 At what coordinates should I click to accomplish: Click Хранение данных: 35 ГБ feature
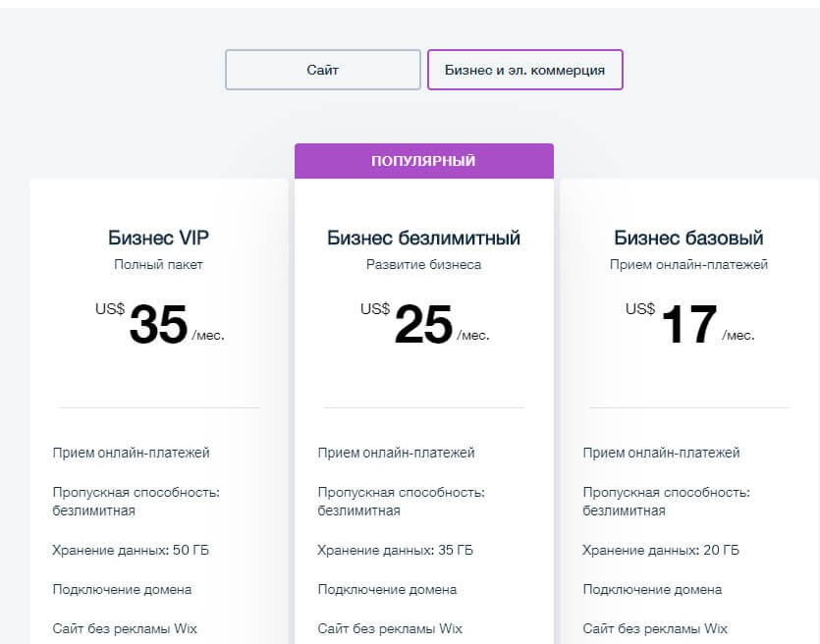click(x=396, y=550)
